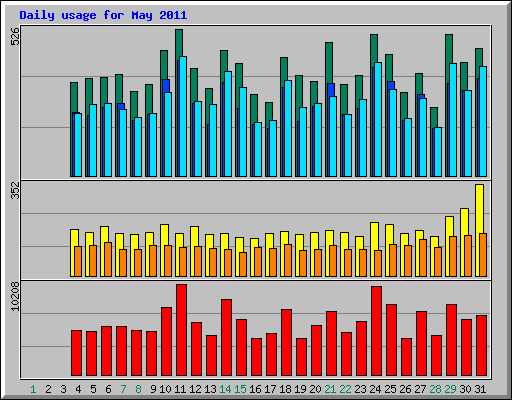The height and width of the screenshot is (400, 512).
Task: Click day label 4
Action: [x=78, y=389]
